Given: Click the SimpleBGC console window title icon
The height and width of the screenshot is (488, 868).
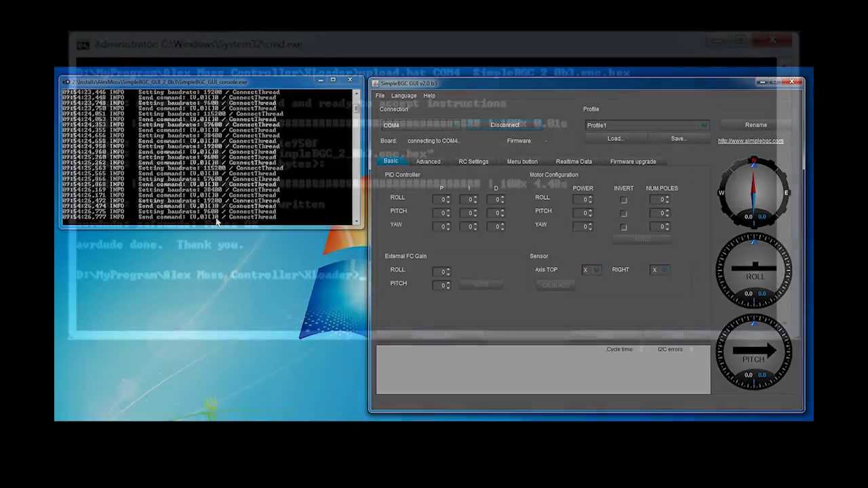Looking at the screenshot, I should tap(66, 82).
